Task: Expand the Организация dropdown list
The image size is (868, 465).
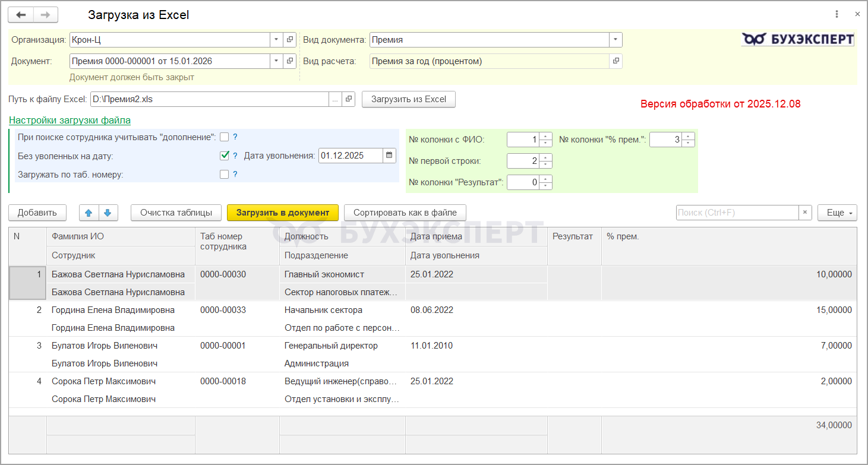Action: click(x=276, y=40)
